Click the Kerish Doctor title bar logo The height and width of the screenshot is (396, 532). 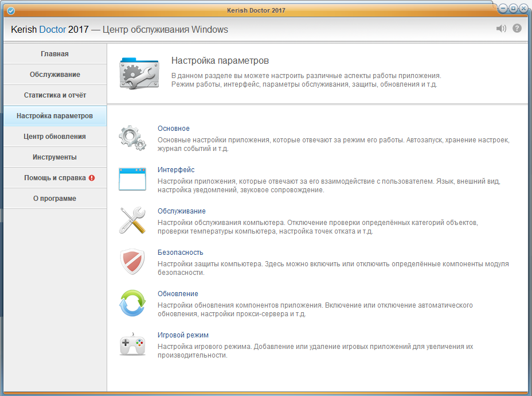(x=10, y=10)
